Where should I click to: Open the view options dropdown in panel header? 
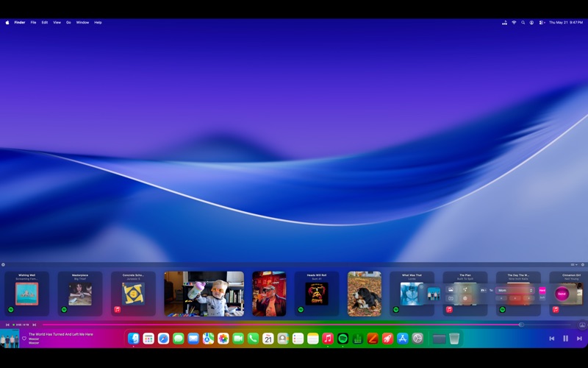[x=574, y=265]
